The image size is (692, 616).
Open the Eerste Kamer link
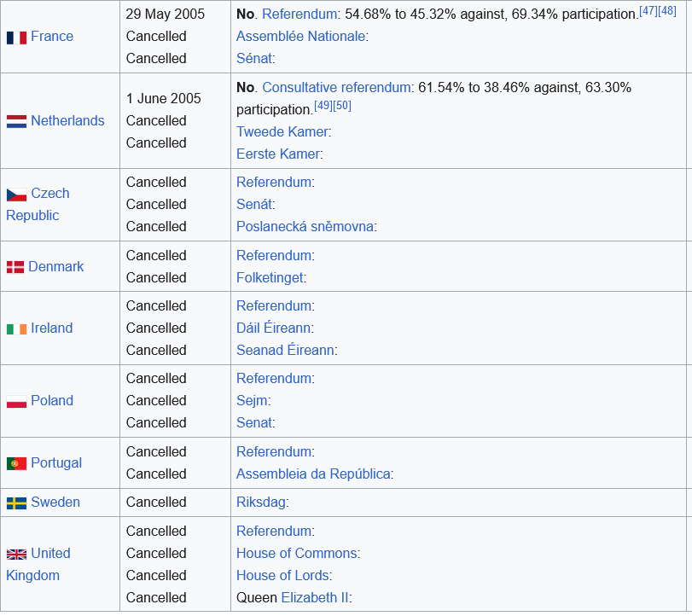point(278,154)
